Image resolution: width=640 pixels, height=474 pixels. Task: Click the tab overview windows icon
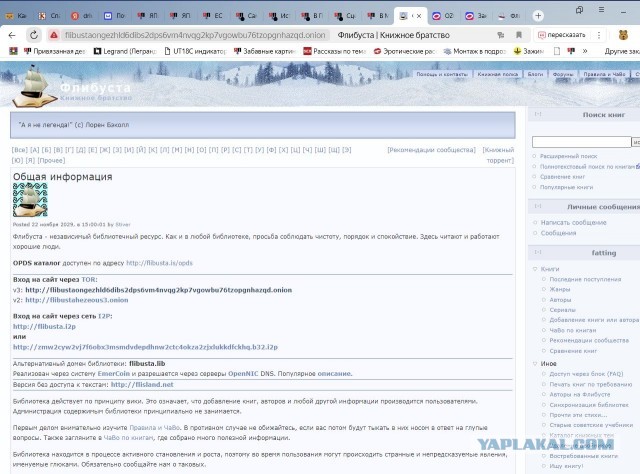[x=579, y=10]
